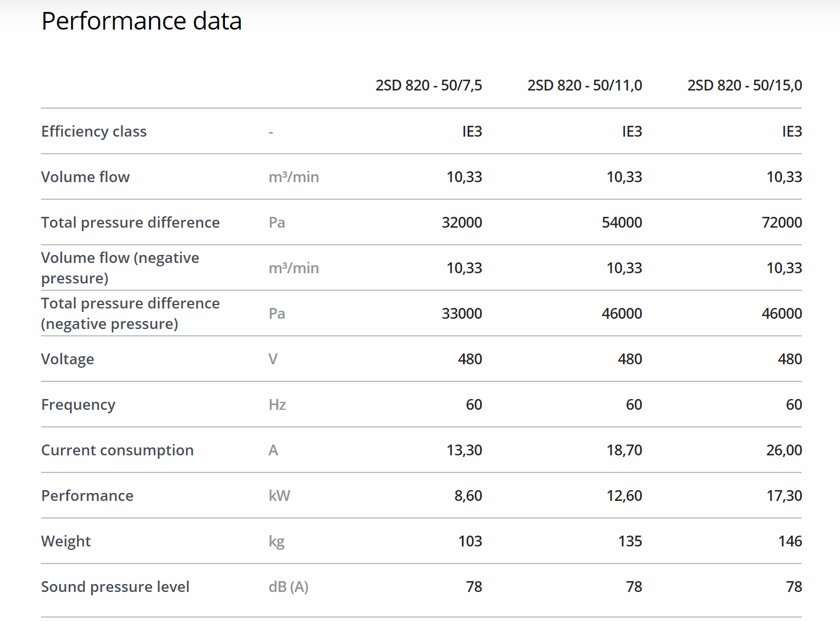840x621 pixels.
Task: Select the 18,70 current consumption value
Action: tap(624, 450)
